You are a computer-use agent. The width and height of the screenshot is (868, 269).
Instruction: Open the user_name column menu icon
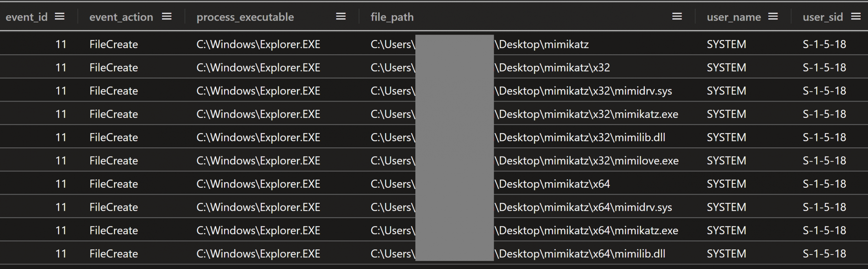pos(773,17)
